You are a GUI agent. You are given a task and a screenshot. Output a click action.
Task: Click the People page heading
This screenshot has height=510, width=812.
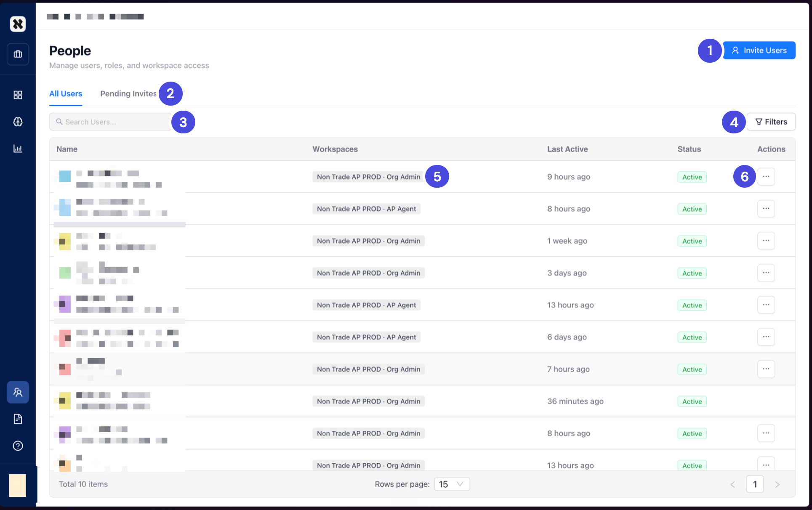[x=70, y=51]
